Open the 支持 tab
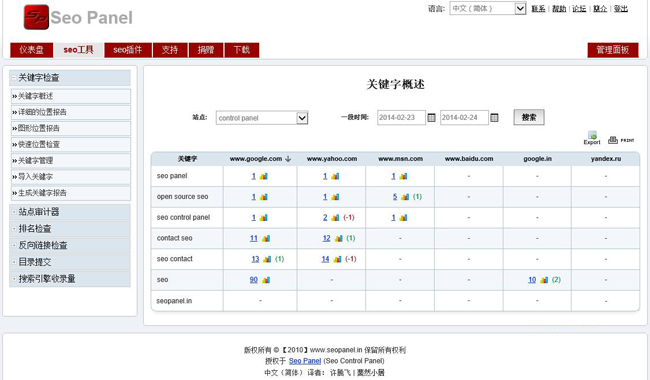The image size is (650, 380). [170, 50]
